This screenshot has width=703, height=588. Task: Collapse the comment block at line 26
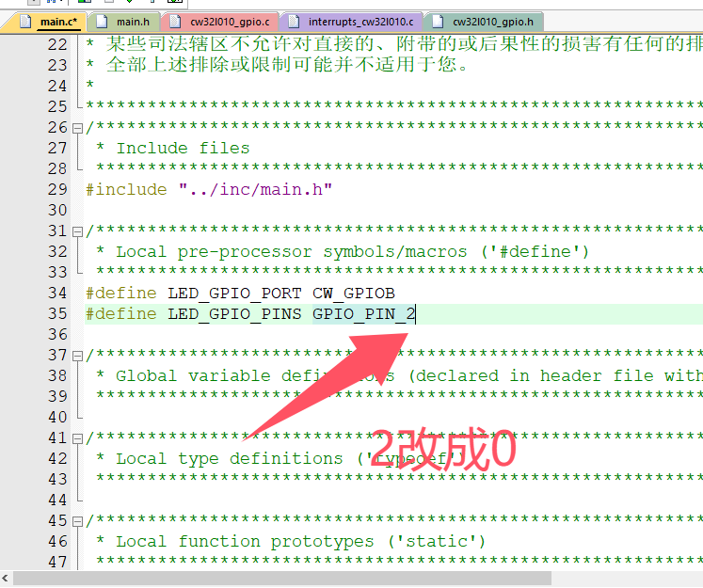78,127
